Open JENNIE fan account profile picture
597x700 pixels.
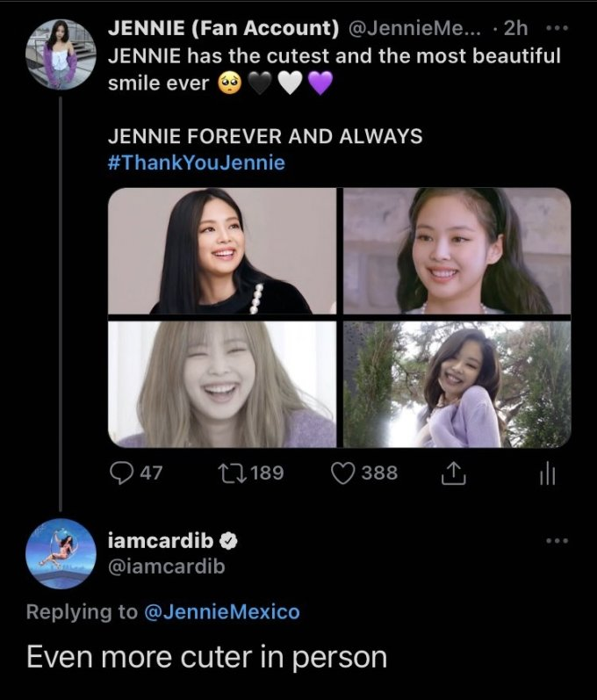pyautogui.click(x=60, y=53)
